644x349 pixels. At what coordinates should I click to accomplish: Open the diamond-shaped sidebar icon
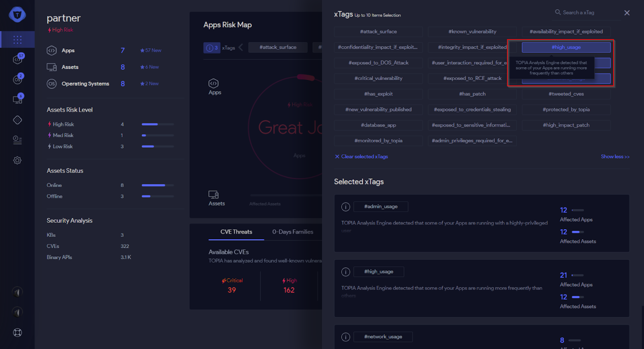pos(17,120)
